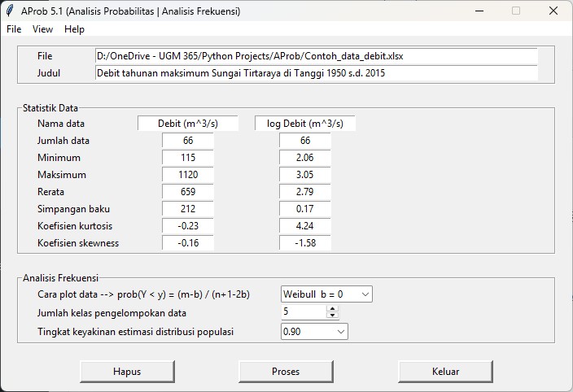Click log Debit Koefisien skewness value
573x392 pixels.
[305, 243]
